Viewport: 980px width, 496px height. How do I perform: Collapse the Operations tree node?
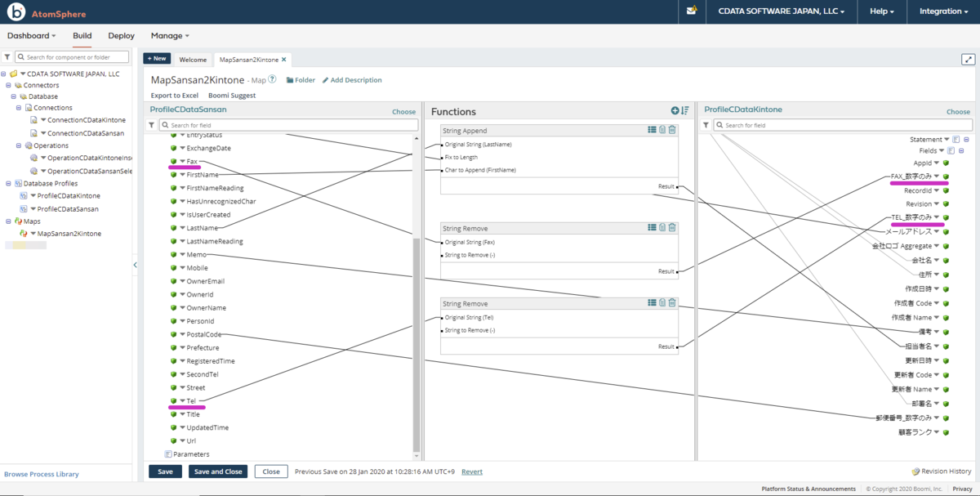pos(18,145)
